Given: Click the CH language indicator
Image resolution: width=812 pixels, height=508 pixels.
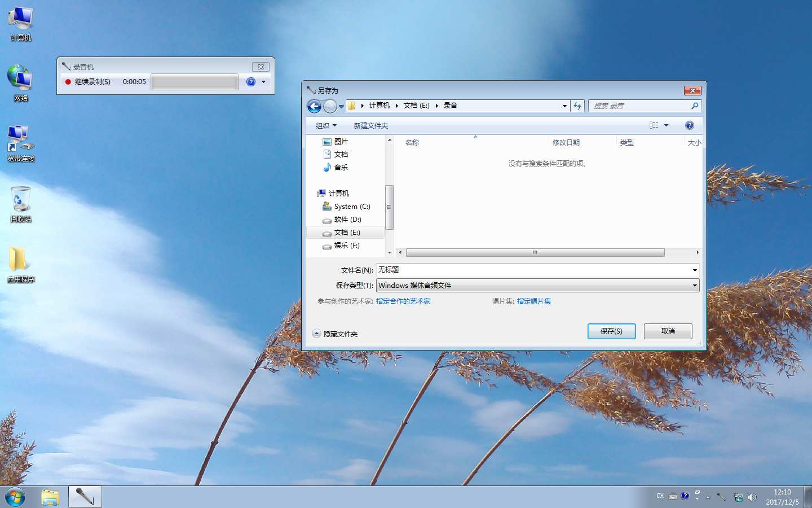Looking at the screenshot, I should 659,496.
